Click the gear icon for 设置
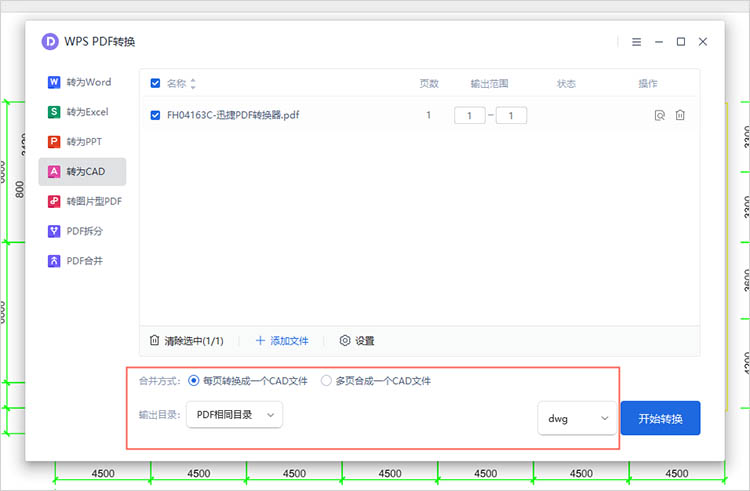This screenshot has width=750, height=491. coord(345,340)
